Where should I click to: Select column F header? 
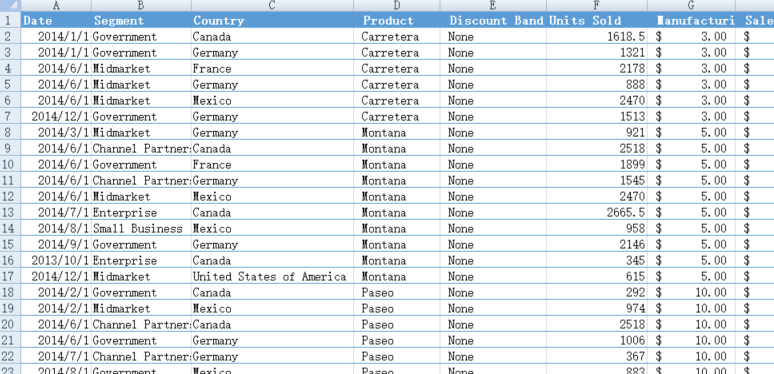click(597, 5)
